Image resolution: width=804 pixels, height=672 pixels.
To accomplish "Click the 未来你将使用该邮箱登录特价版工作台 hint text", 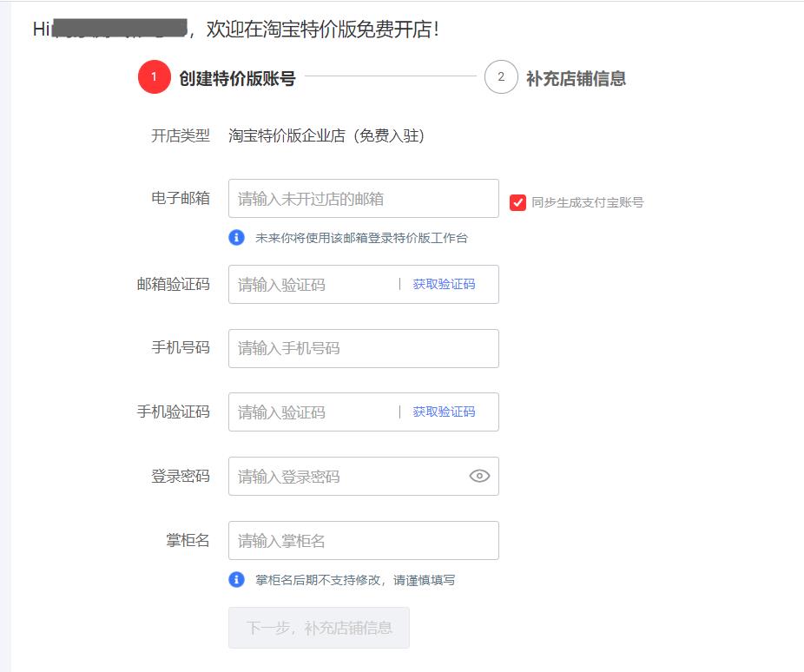I will [361, 238].
